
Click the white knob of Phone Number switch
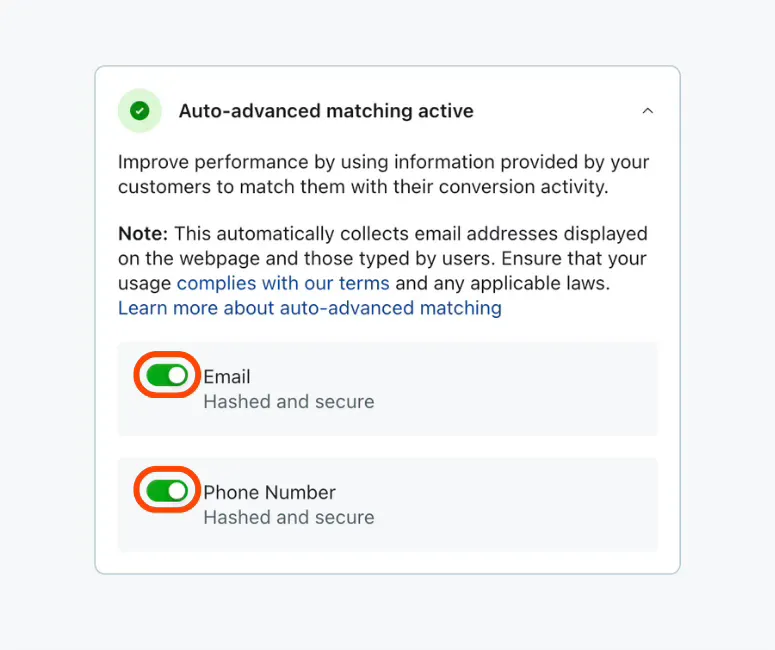pyautogui.click(x=177, y=491)
